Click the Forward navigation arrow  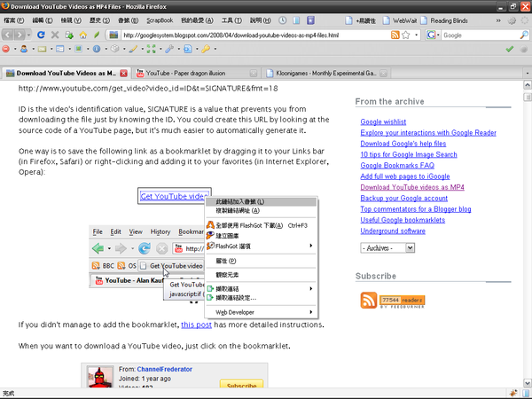tap(20, 35)
